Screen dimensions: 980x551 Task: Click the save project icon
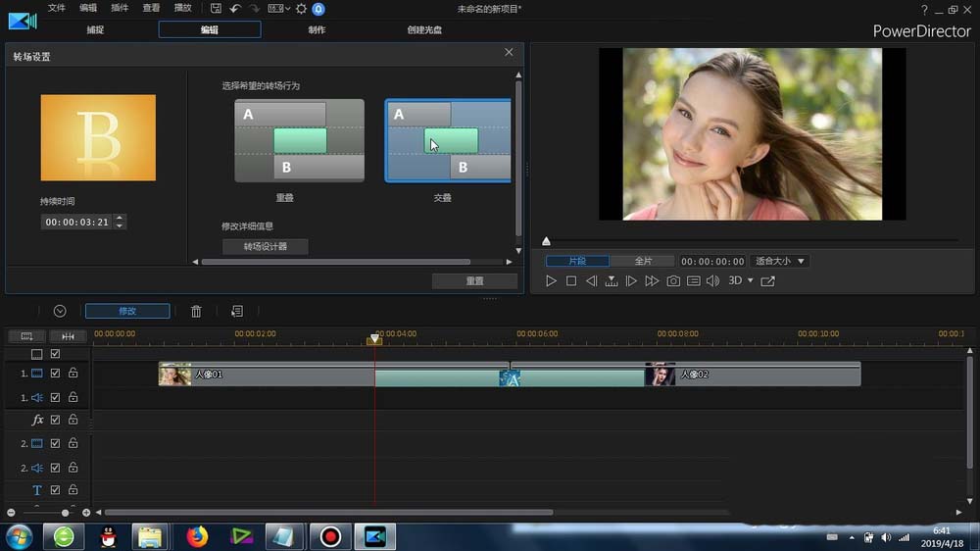coord(216,9)
